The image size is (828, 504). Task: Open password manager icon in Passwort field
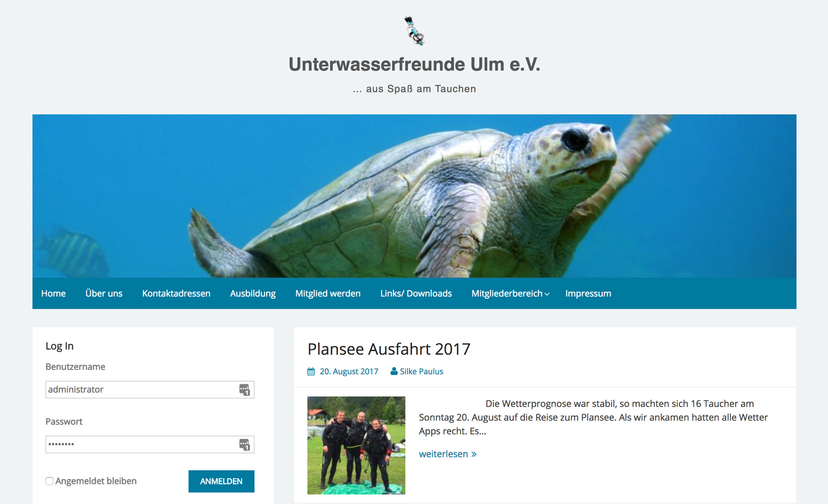244,445
